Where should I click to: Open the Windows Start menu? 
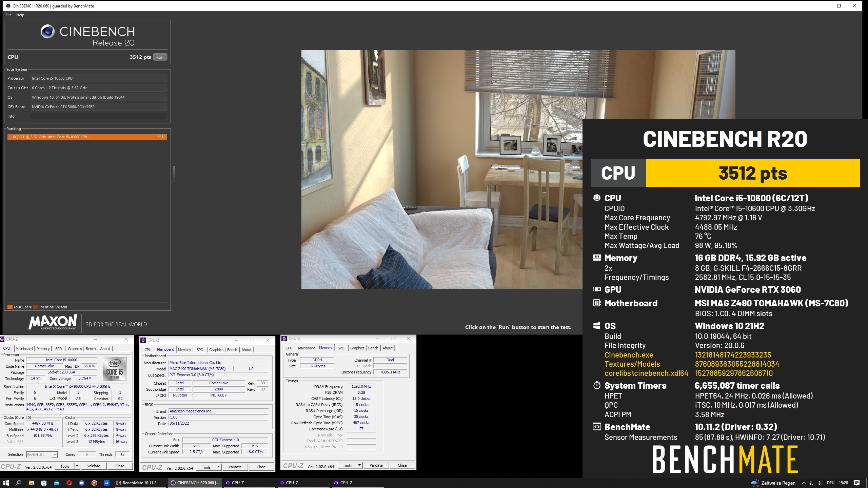coord(6,483)
